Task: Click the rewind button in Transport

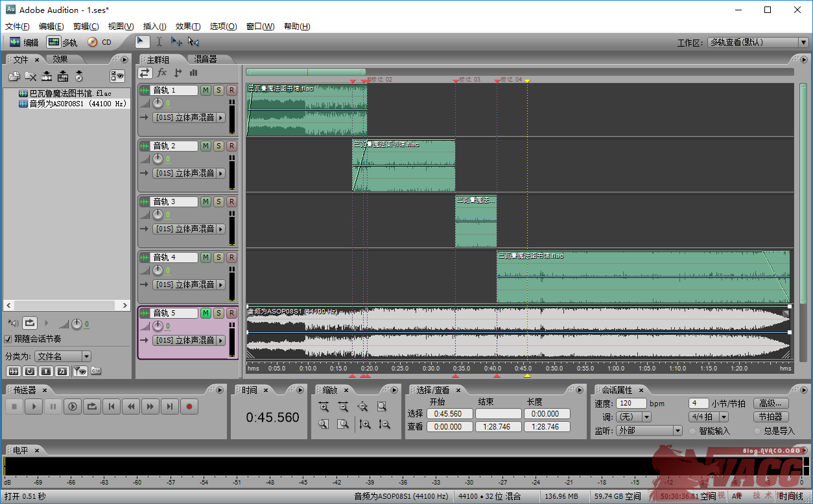Action: [x=131, y=407]
